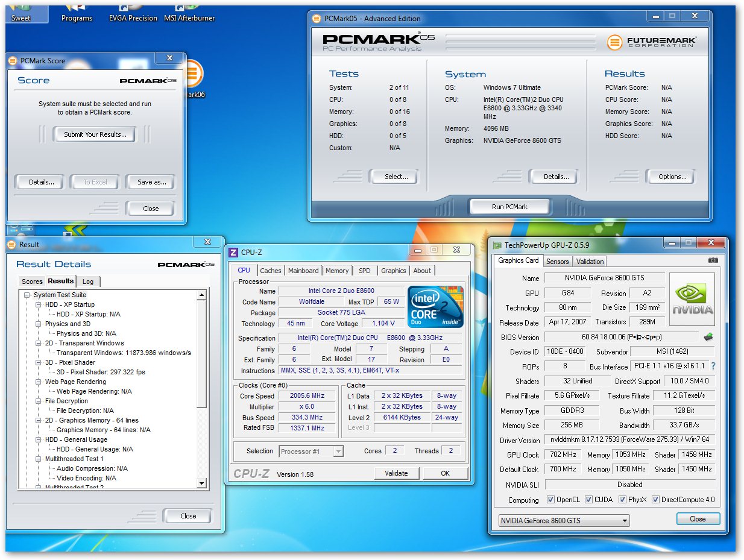Click the Core Speed value 2005.6 MHz
744x560 pixels.
[307, 396]
